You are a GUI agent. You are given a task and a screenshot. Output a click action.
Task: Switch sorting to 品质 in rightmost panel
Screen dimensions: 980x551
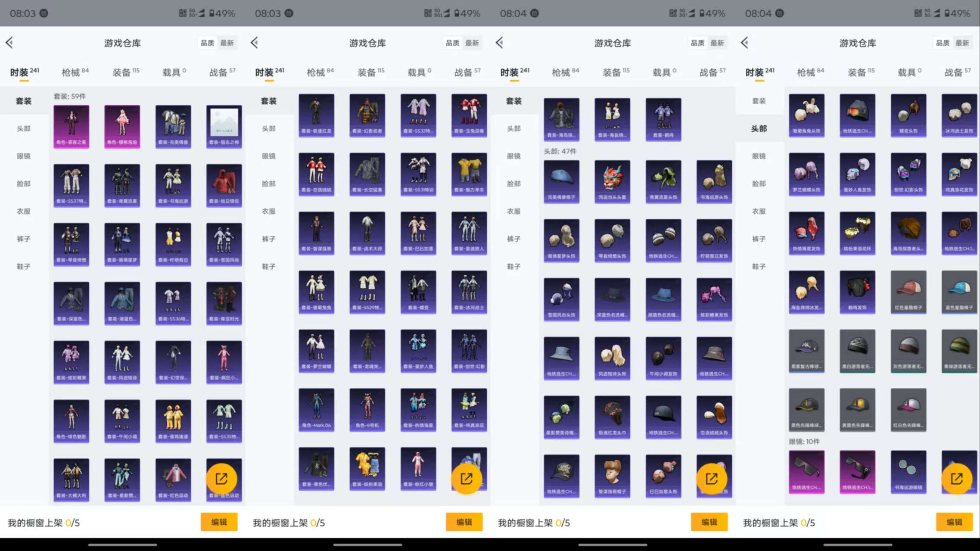pos(943,43)
